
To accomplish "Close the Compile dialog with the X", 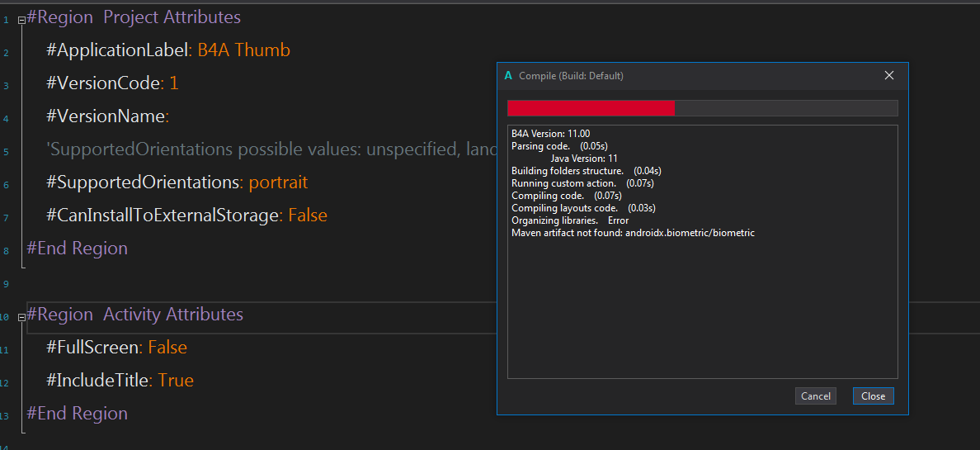I will pos(889,75).
